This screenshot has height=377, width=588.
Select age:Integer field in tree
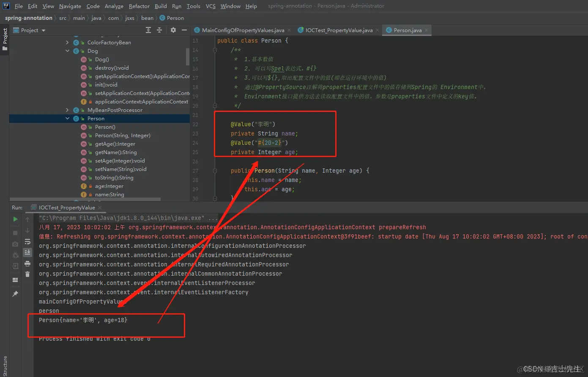coord(109,186)
